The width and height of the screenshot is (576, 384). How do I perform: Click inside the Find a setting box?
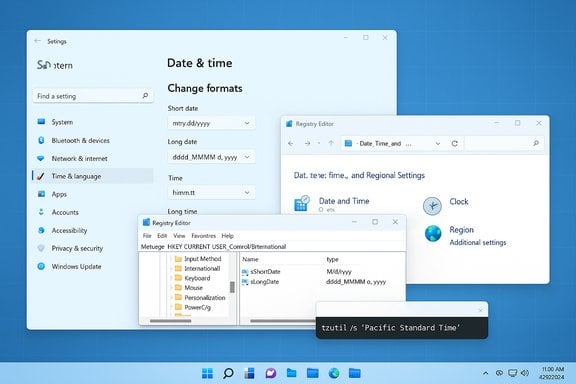[x=93, y=96]
